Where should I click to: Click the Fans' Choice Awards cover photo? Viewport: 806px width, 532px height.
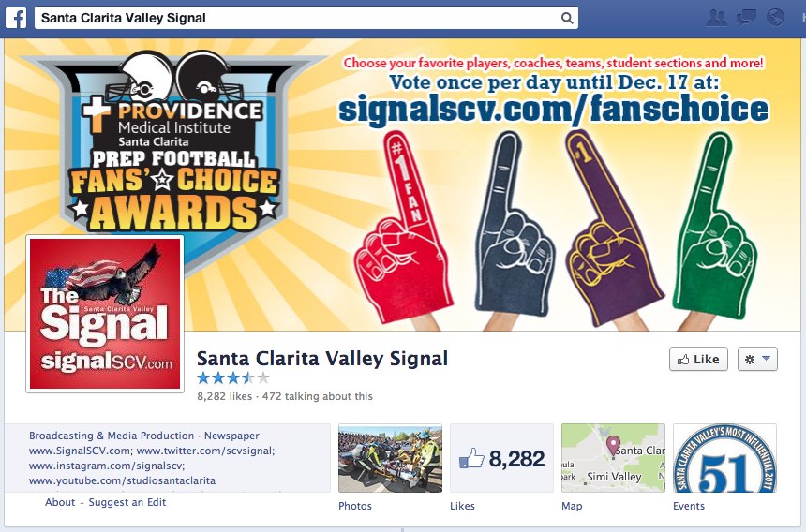click(x=402, y=185)
